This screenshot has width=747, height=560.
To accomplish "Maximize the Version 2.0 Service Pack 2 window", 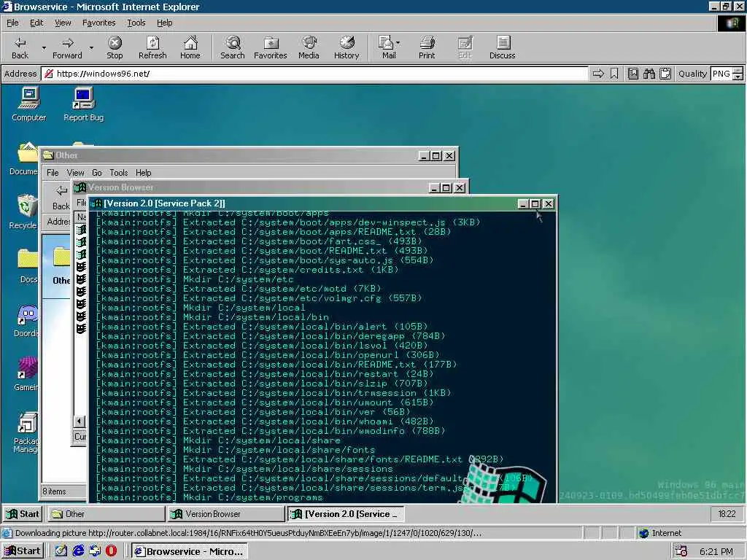I will tap(535, 204).
